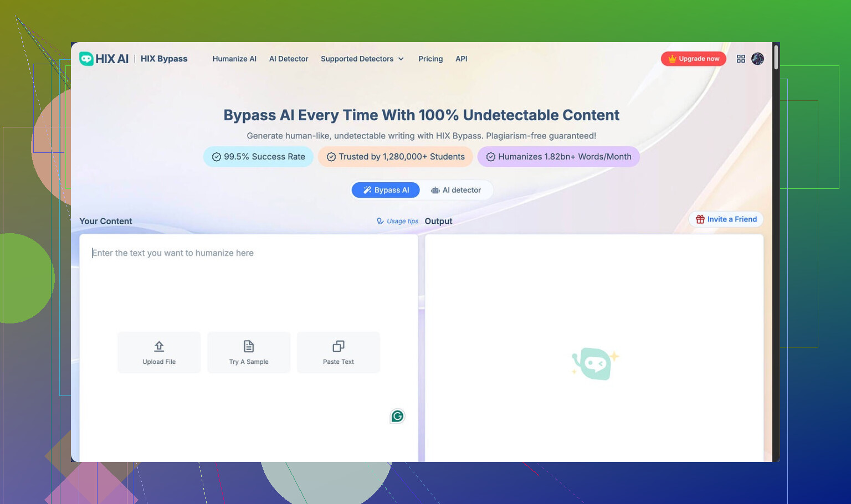Viewport: 851px width, 504px height.
Task: Click the Invite a Friend button
Action: (x=726, y=219)
